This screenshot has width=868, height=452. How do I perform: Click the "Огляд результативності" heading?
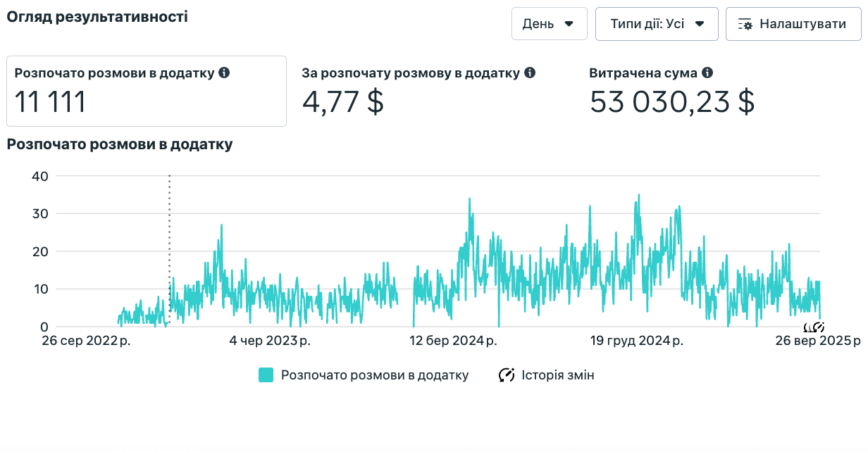[97, 17]
